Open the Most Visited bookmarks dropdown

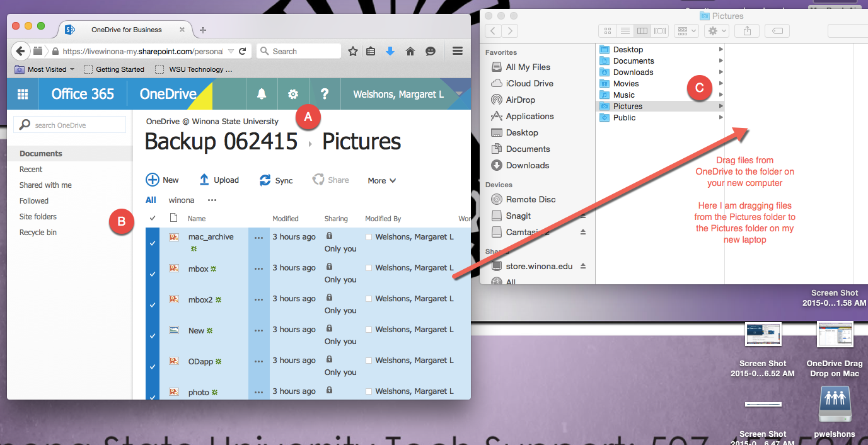coord(45,69)
